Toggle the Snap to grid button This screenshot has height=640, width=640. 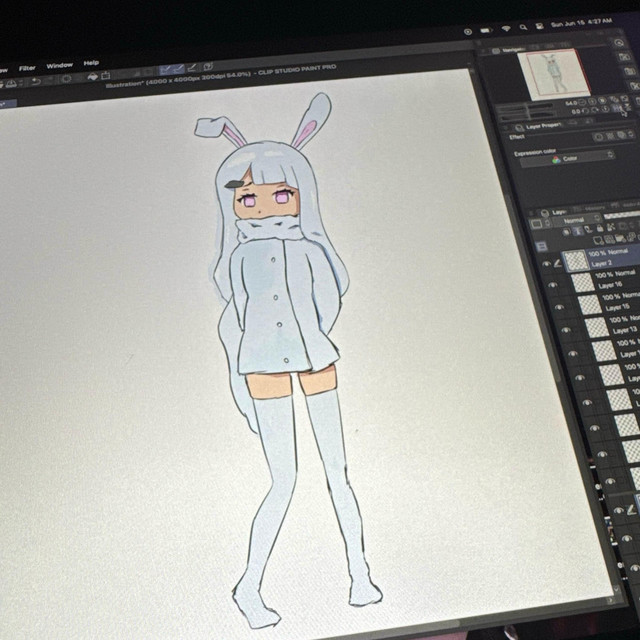(192, 68)
